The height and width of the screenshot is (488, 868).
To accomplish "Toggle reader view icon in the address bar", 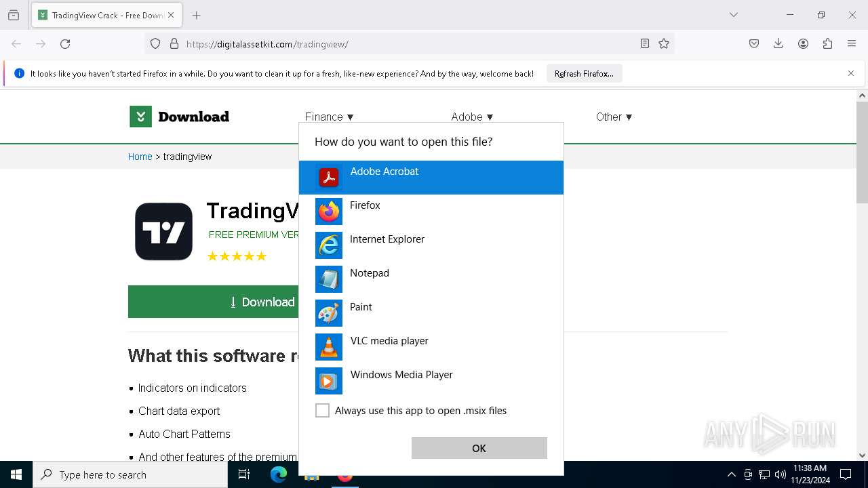I will (x=645, y=44).
